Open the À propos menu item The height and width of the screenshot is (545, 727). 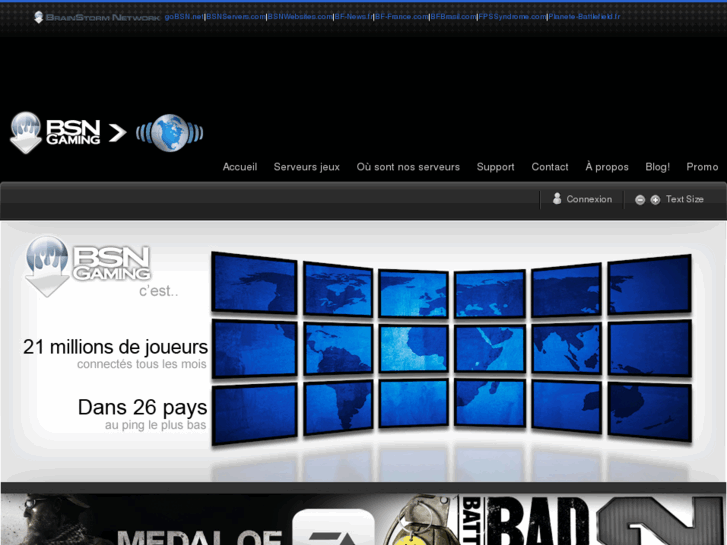click(607, 167)
